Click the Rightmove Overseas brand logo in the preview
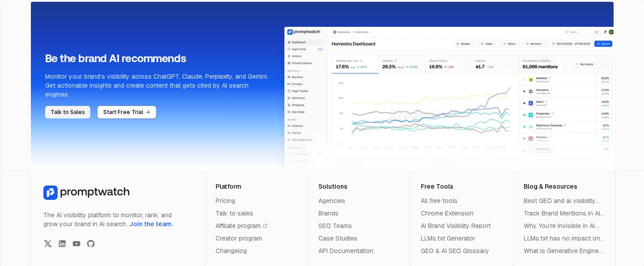The image size is (644, 266). (x=531, y=127)
